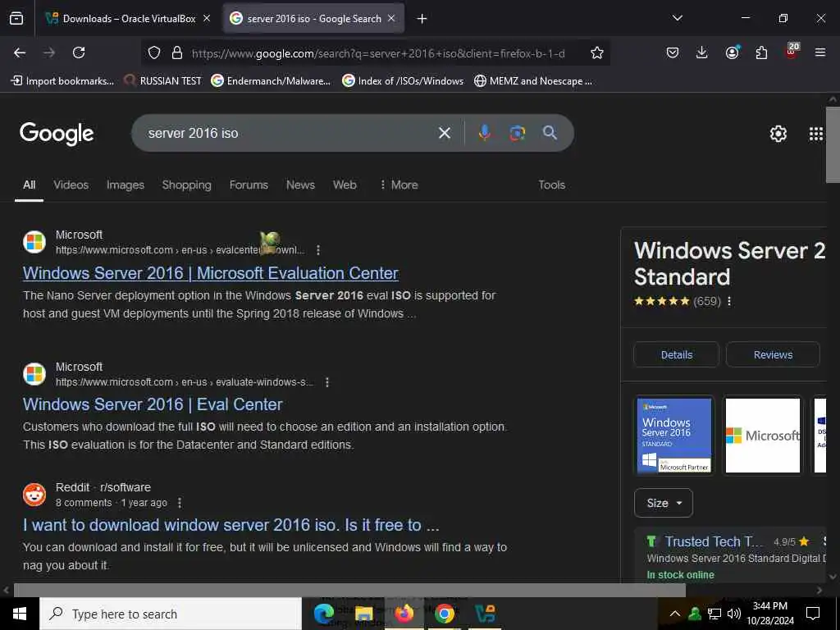
Task: Select the Shopping search tab
Action: [x=186, y=185]
